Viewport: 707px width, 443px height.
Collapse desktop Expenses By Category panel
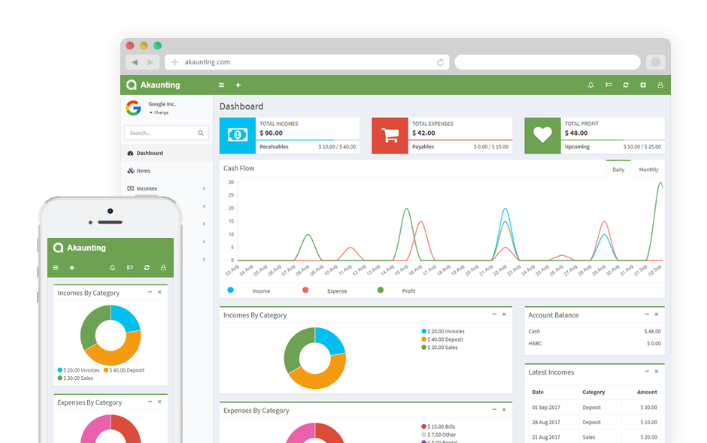[494, 410]
